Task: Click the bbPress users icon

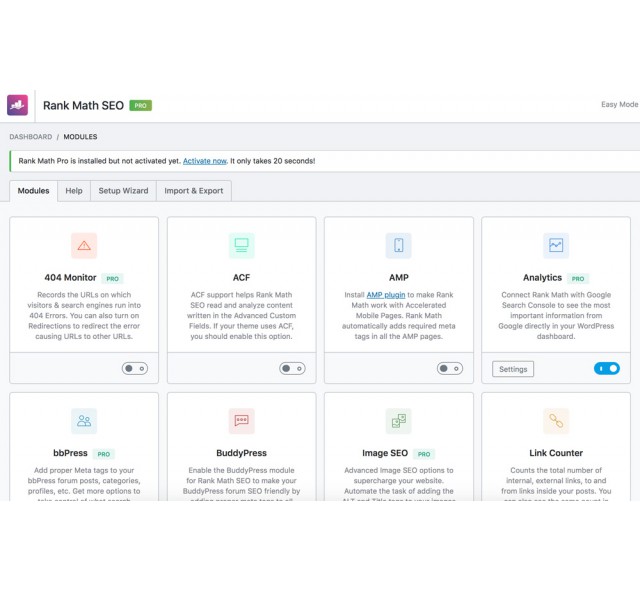Action: pyautogui.click(x=84, y=421)
